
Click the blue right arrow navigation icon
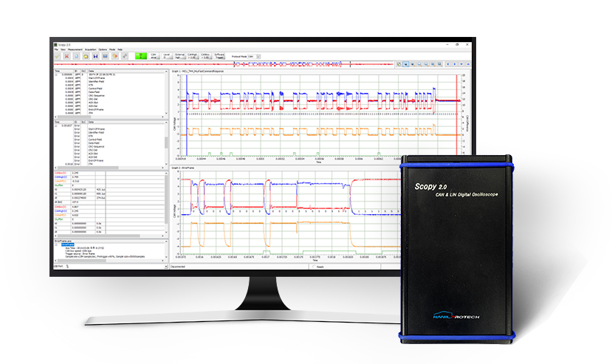pos(455,64)
